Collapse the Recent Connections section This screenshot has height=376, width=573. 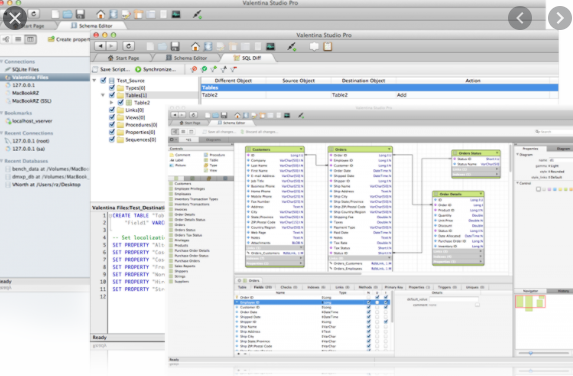[x=2, y=133]
